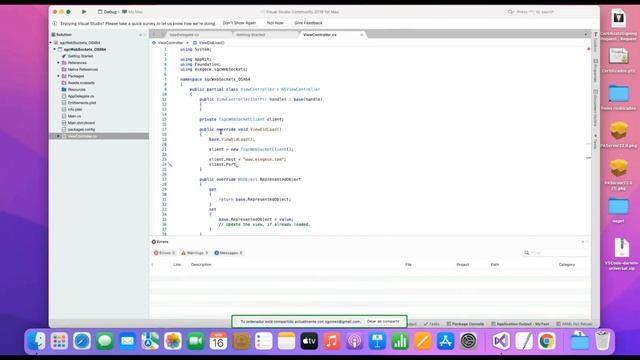Open Info.plist in solution tree
640x360 pixels.
75,109
